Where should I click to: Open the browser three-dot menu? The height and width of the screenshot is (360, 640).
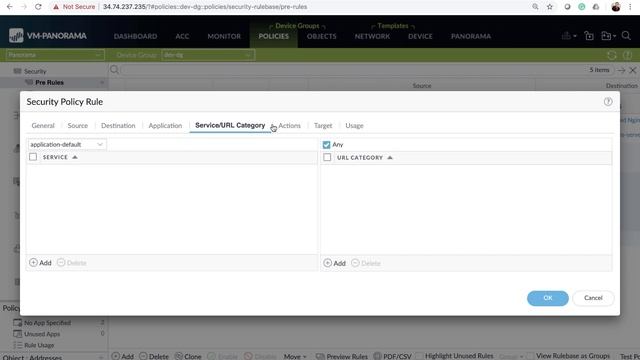click(x=630, y=7)
